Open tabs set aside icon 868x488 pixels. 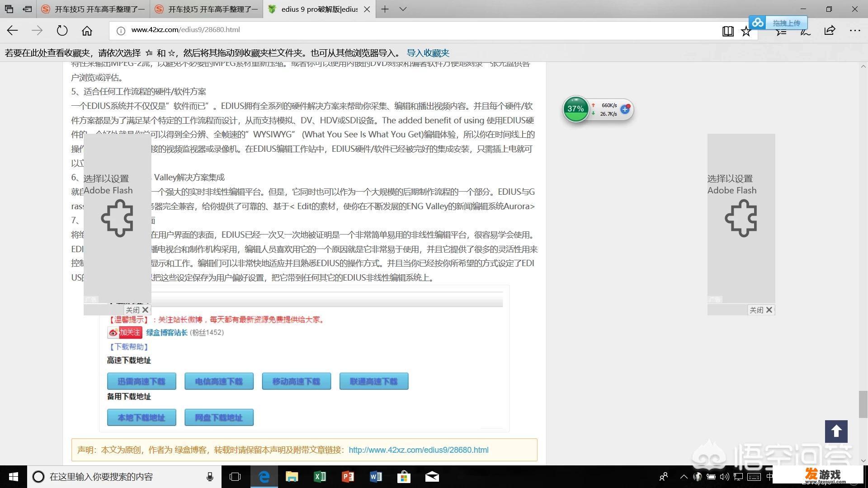(x=9, y=9)
